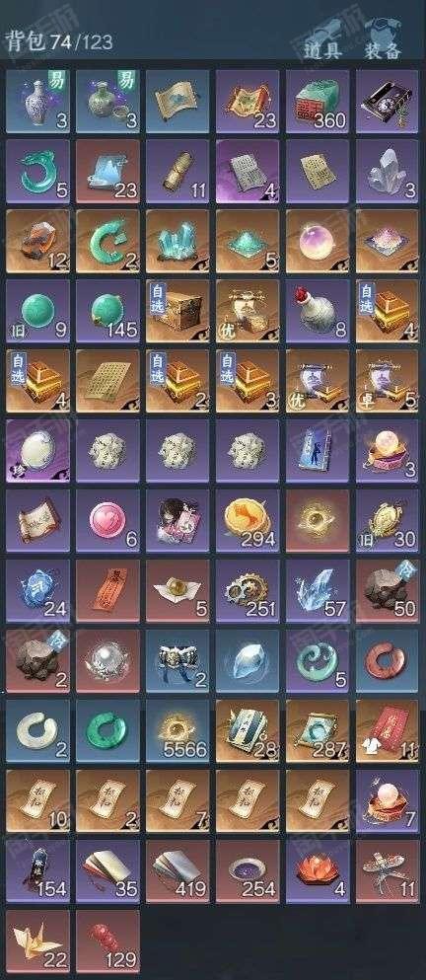Select the blue porcelain vase item
The image size is (426, 980).
[x=37, y=102]
